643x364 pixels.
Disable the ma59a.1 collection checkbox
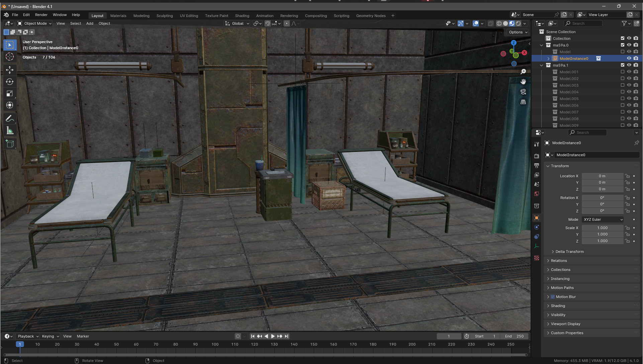pos(623,65)
